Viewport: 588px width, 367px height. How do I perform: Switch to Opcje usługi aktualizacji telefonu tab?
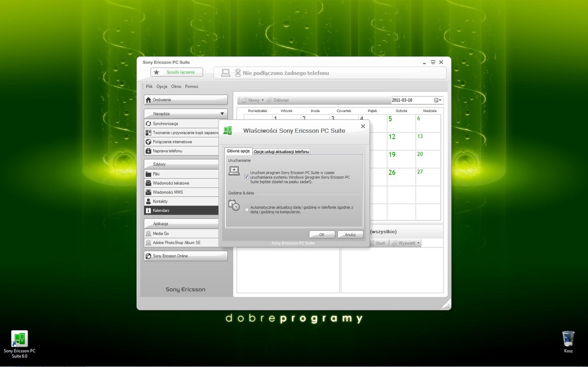pyautogui.click(x=281, y=152)
